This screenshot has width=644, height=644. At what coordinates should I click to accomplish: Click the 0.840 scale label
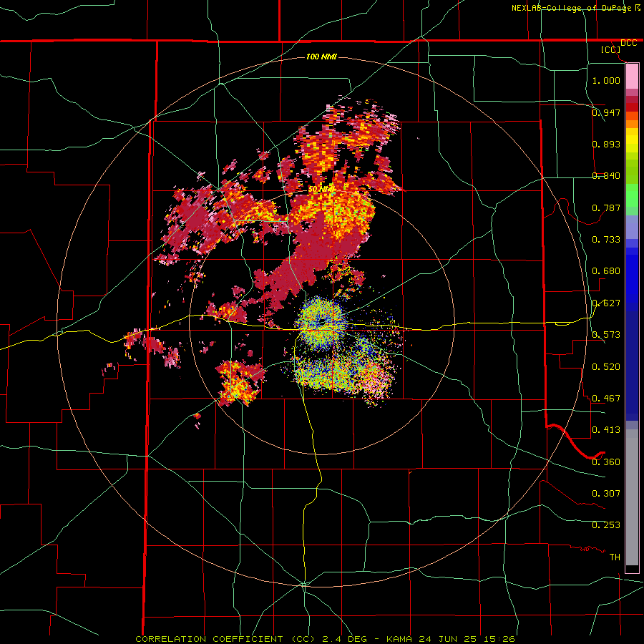coord(606,176)
